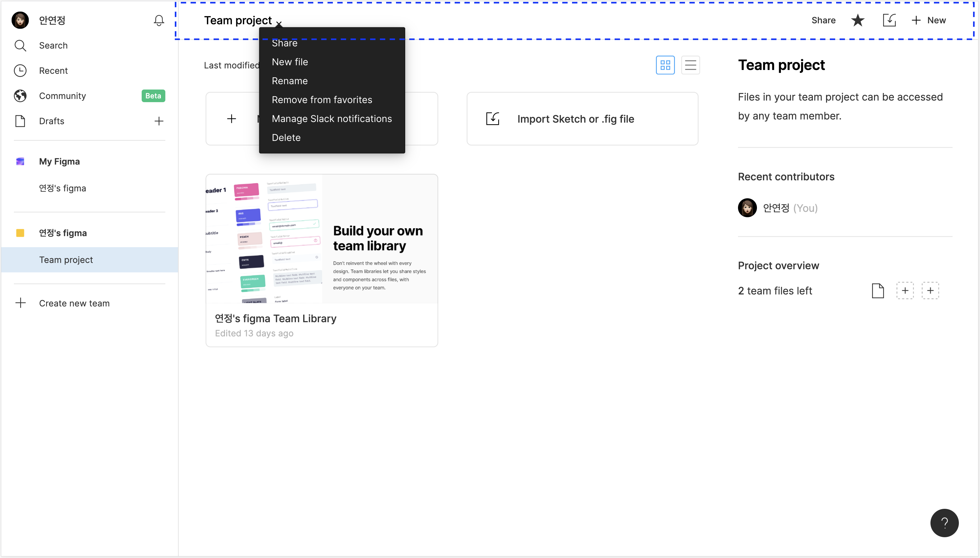Open Last modified sort dropdown
Screen dimensions: 980x558
click(x=231, y=65)
